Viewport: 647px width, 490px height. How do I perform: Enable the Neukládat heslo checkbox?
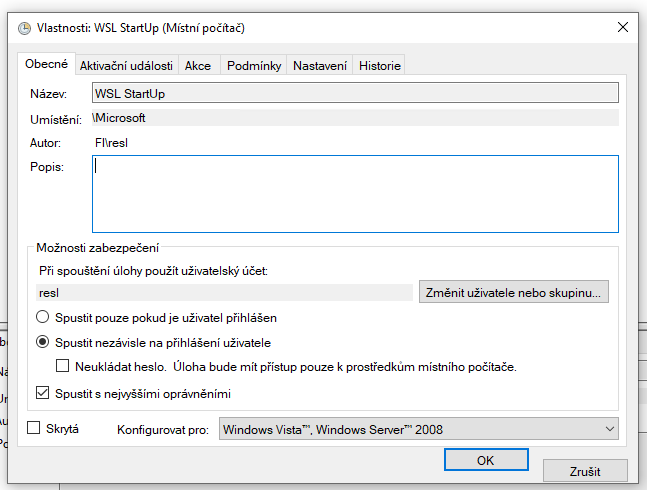tap(63, 367)
